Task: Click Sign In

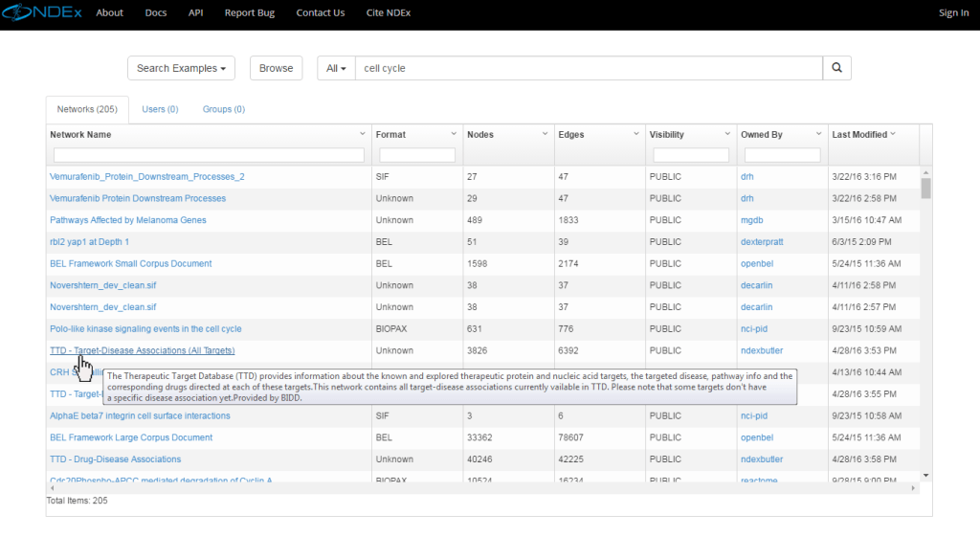Action: click(x=954, y=12)
